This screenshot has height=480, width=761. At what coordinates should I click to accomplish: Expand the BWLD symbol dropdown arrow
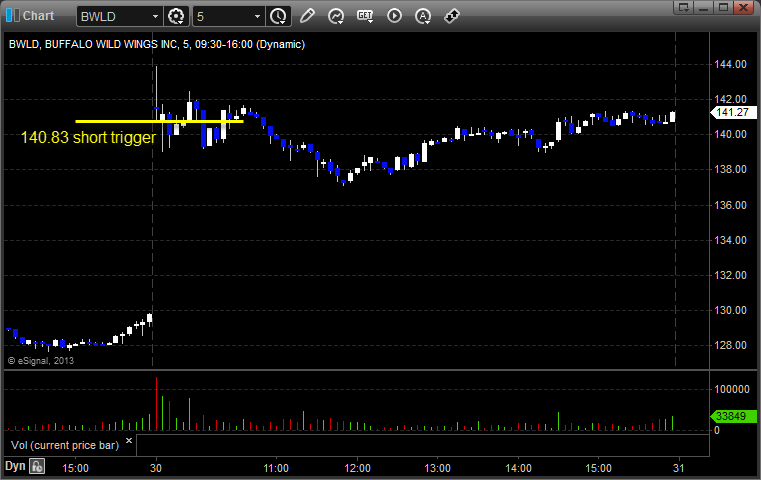(155, 17)
